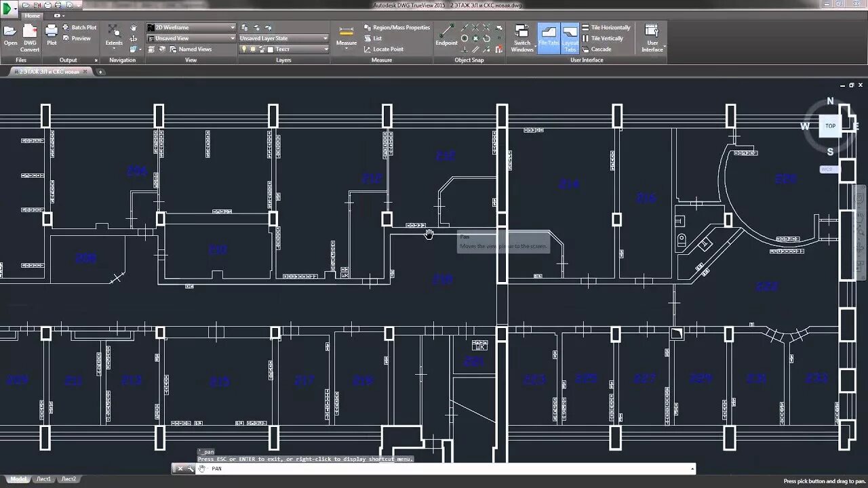The width and height of the screenshot is (868, 488).
Task: Click the quick access toolbar Open icon
Action: (26, 5)
